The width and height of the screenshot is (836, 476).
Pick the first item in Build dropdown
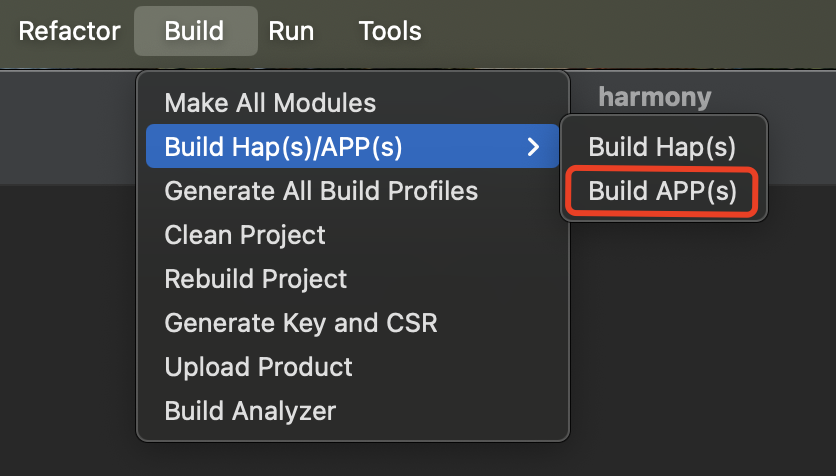(x=270, y=103)
